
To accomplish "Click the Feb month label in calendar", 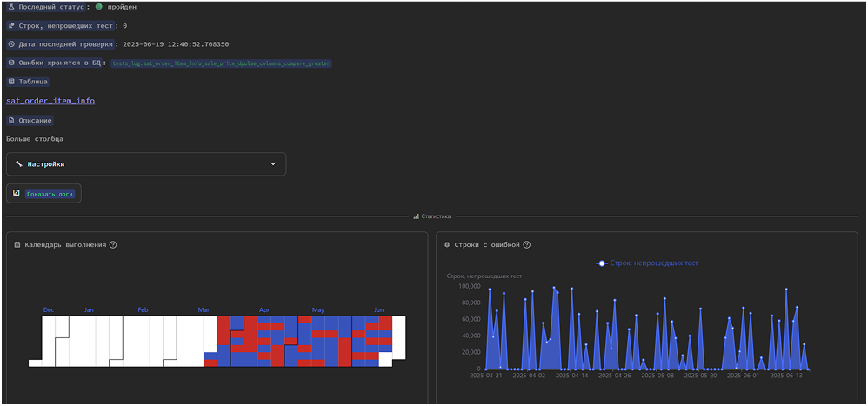I will (143, 310).
